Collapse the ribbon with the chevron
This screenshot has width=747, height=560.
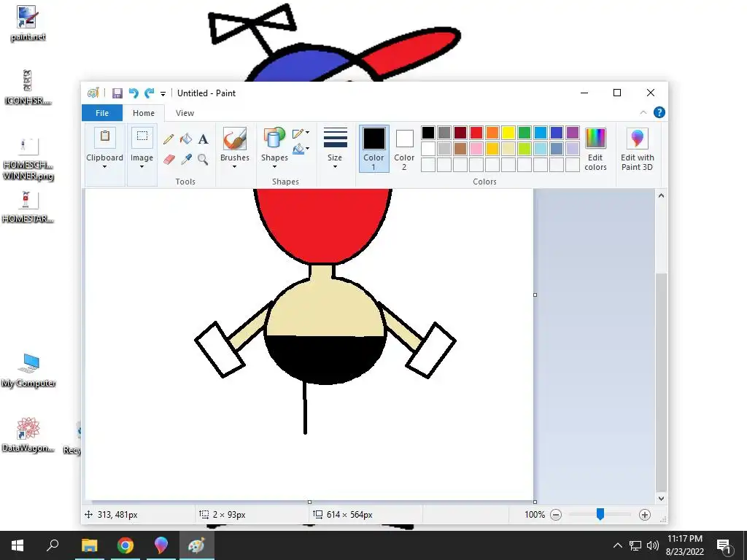click(643, 112)
